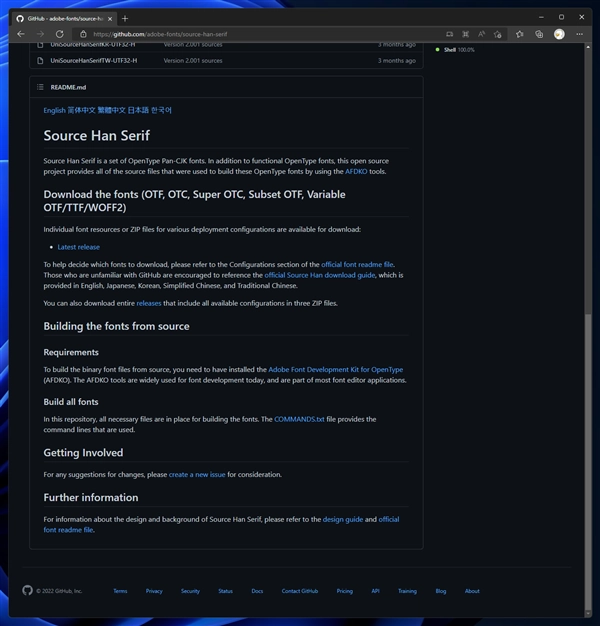This screenshot has width=600, height=626.
Task: Open the official Source Han download guide
Action: click(320, 275)
